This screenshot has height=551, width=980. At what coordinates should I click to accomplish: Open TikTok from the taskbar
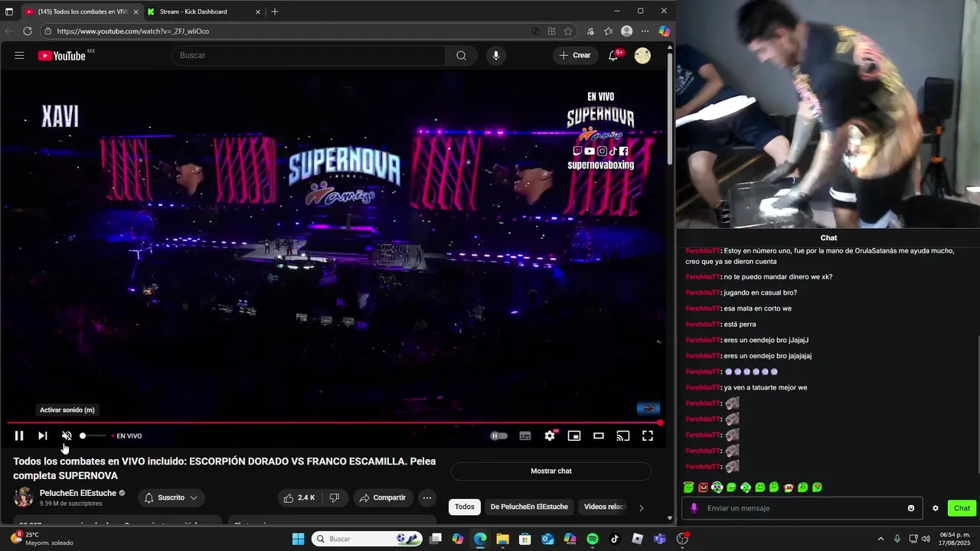click(615, 539)
